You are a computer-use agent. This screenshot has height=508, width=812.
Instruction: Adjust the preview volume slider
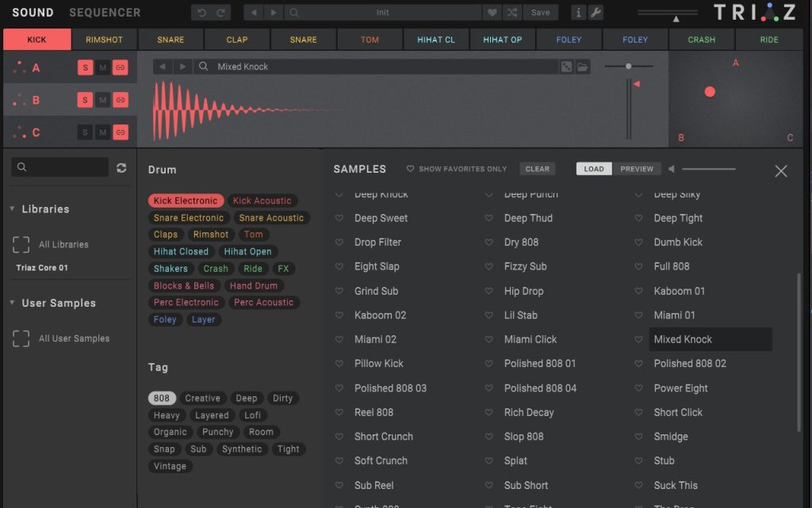[x=708, y=169]
